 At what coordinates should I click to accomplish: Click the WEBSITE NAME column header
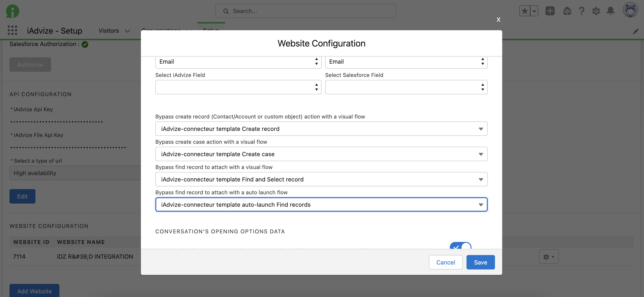point(81,242)
